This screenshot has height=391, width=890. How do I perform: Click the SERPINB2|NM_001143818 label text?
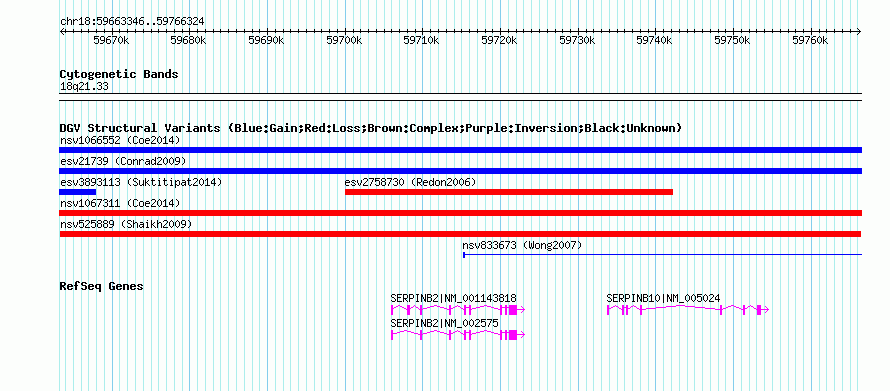point(454,298)
